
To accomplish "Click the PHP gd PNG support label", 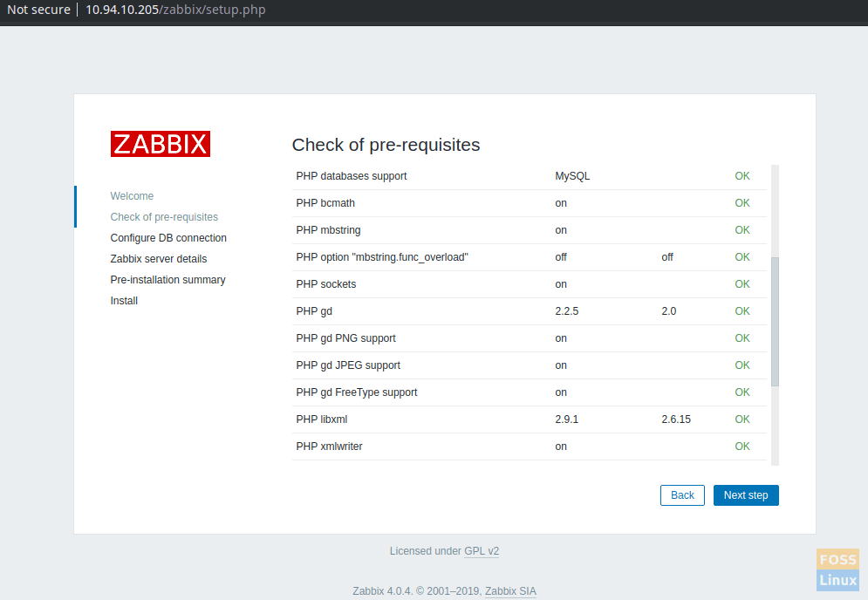I will coord(346,338).
